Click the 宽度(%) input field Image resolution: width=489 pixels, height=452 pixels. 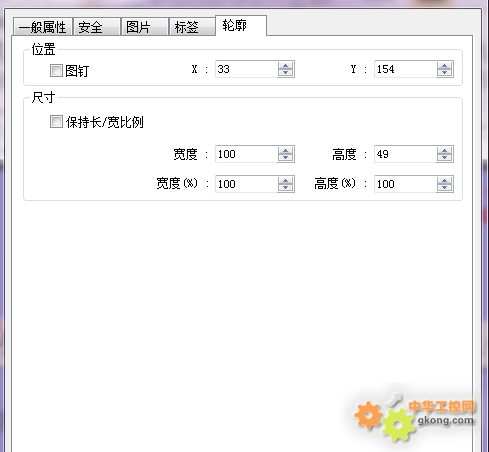(x=246, y=184)
